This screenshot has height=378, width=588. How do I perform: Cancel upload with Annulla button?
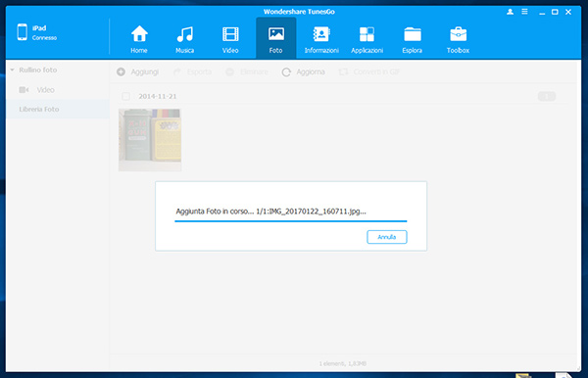[387, 237]
